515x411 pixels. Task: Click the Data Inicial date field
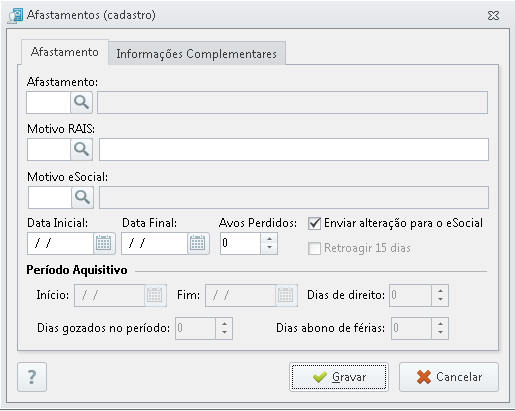[60, 244]
